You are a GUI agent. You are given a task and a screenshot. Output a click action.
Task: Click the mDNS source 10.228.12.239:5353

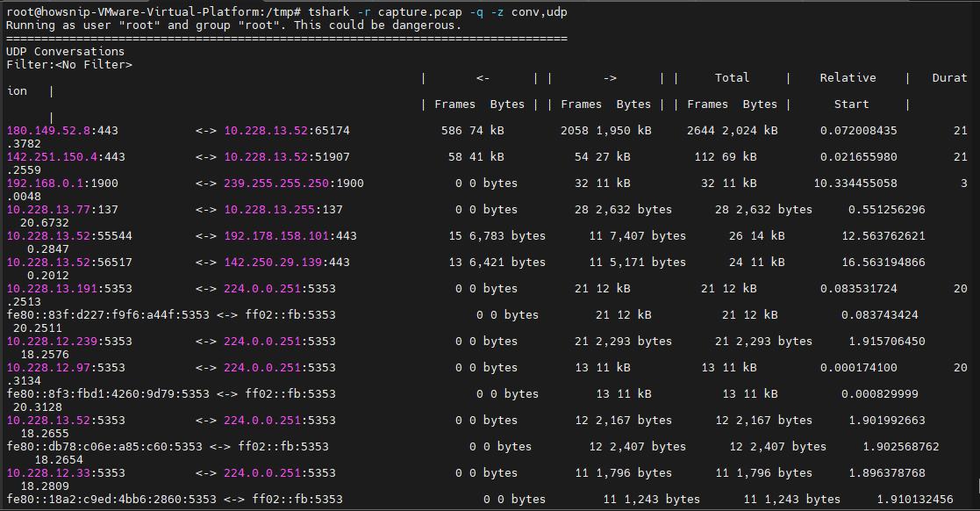[x=69, y=341]
